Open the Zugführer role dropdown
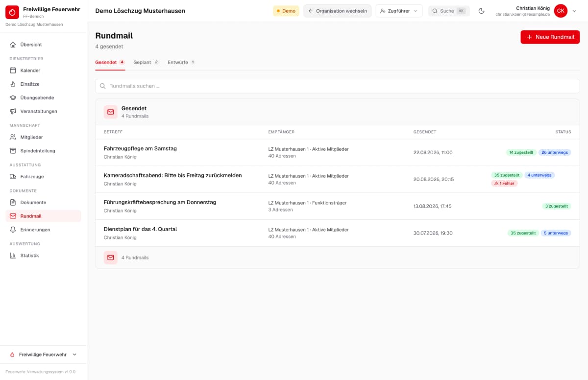The width and height of the screenshot is (588, 380). (399, 11)
